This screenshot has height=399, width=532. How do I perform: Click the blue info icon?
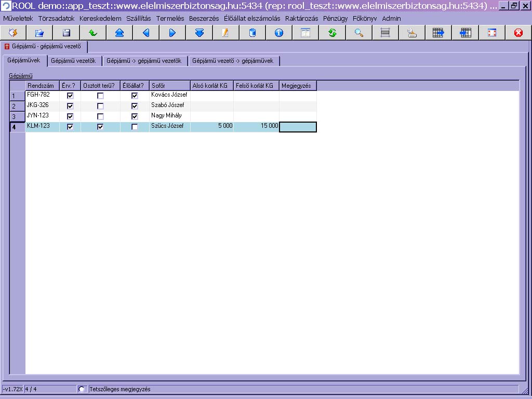[x=279, y=33]
